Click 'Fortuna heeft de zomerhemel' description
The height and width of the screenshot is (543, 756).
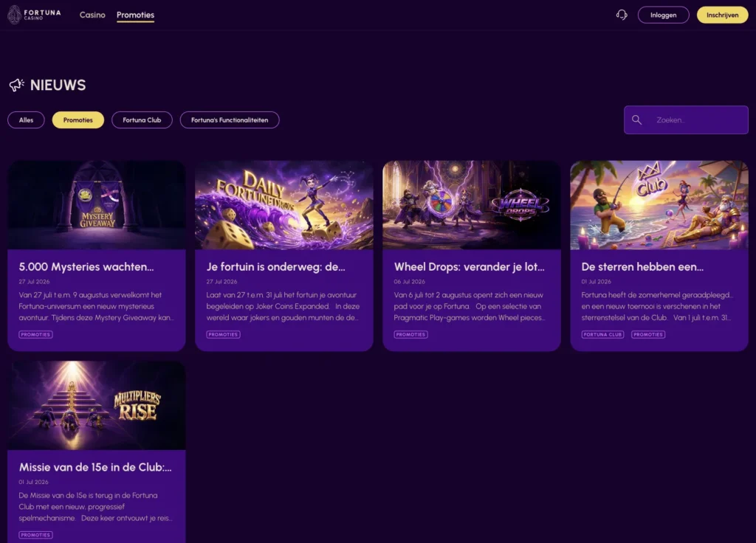click(x=657, y=306)
